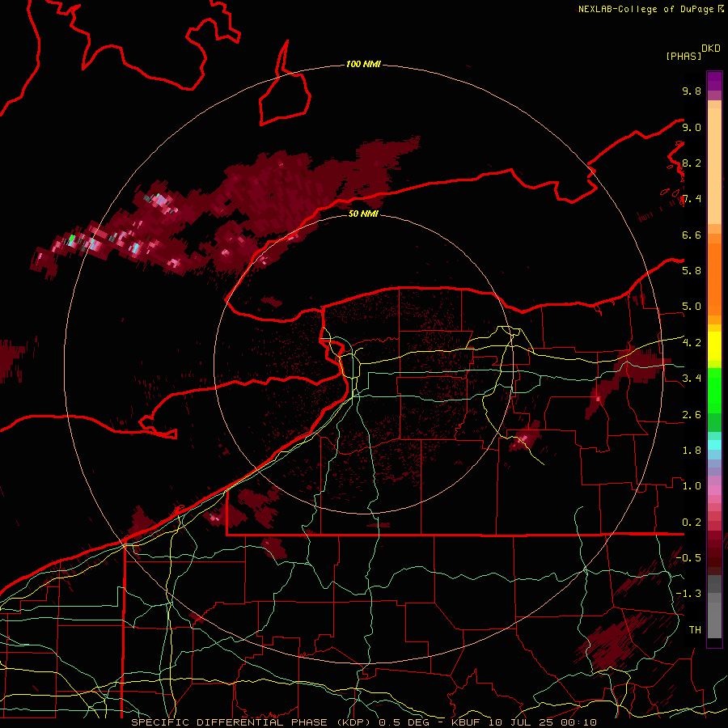The height and width of the screenshot is (728, 728).
Task: Click the -1.3 scale value
Action: tap(688, 594)
